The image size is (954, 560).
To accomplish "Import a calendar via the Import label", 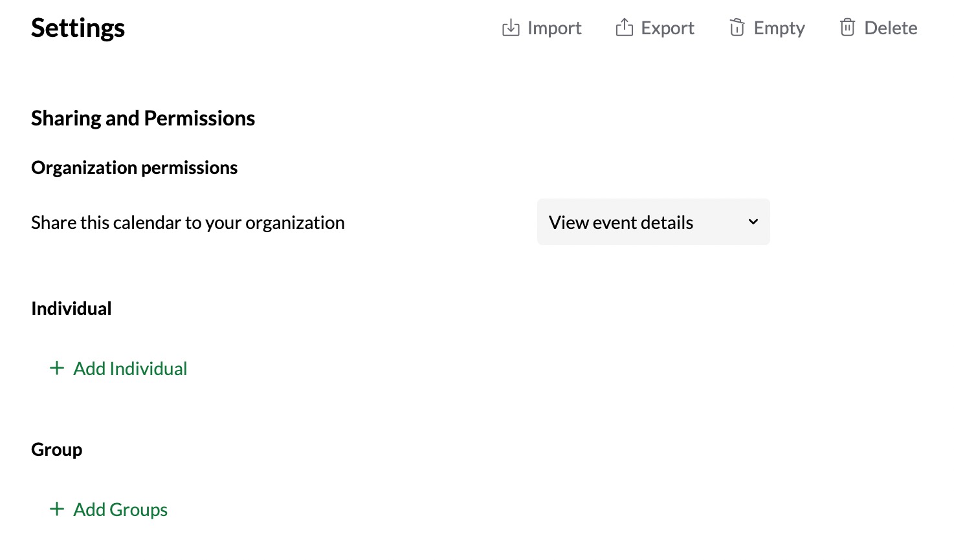I will 554,28.
